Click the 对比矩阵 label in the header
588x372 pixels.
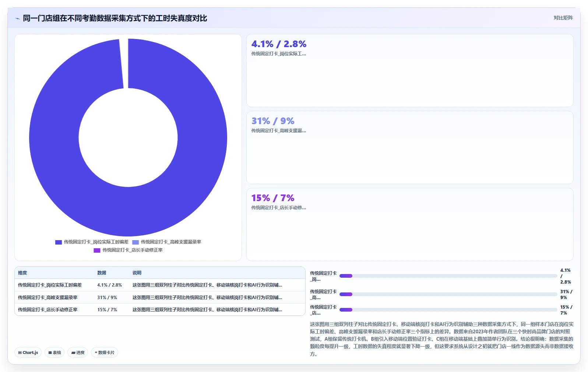tap(563, 18)
